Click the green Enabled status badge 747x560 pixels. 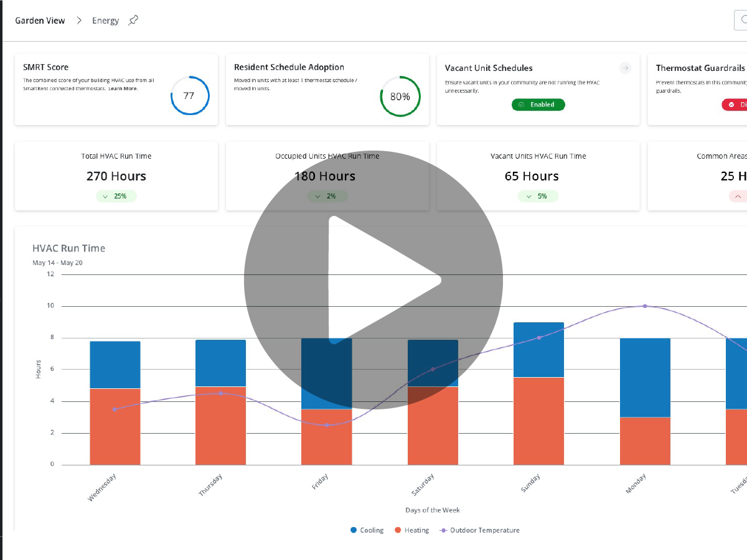[x=538, y=105]
